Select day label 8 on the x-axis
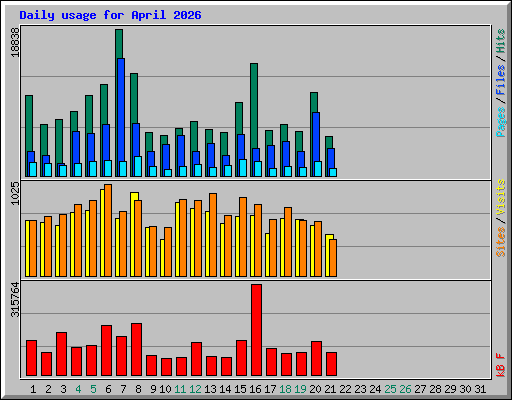Screen dimensions: 512x400 pos(138,389)
